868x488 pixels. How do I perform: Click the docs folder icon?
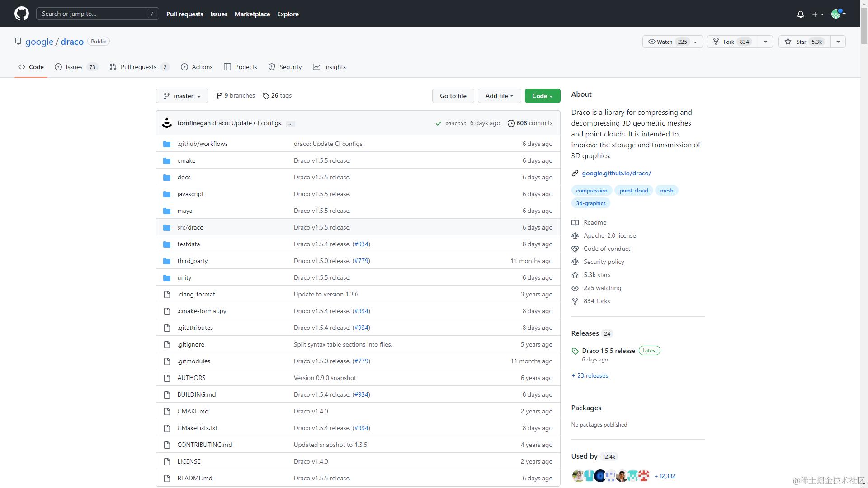167,177
